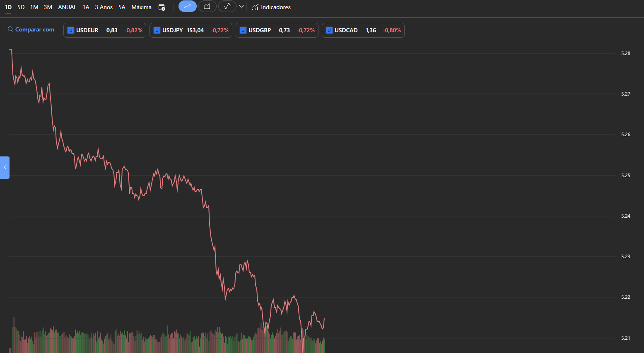Screen dimensions: 644x353
Task: Toggle USDGBP comparison chip
Action: point(277,30)
